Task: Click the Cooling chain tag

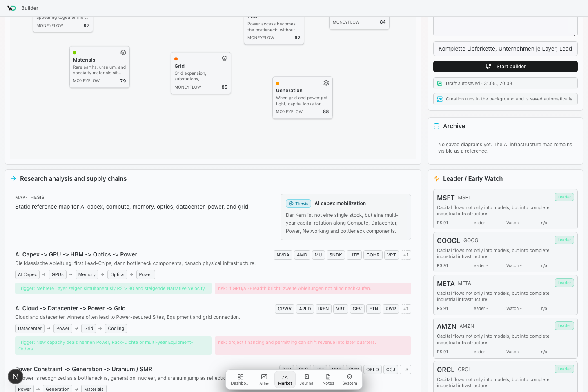Action: pos(116,329)
